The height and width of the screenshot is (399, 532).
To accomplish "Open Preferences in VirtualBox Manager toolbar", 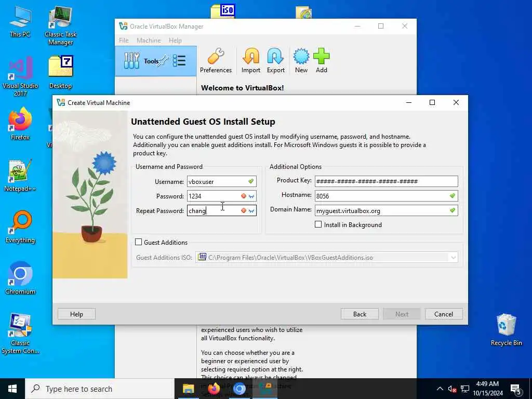I will click(x=216, y=61).
